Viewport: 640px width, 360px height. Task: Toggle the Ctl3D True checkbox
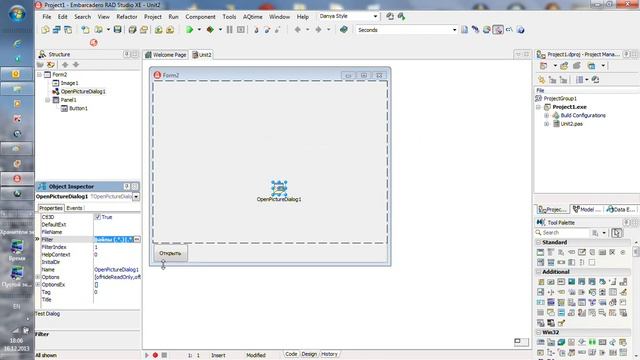click(98, 217)
